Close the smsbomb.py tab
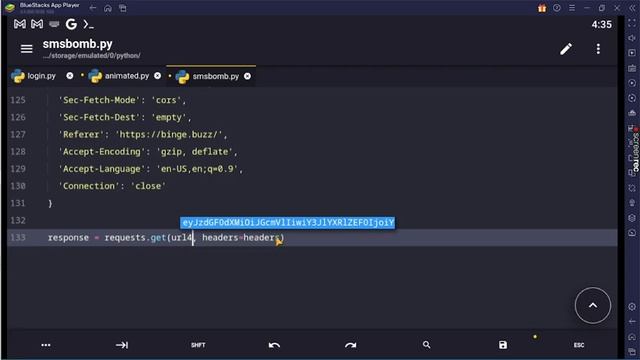The image size is (640, 360). (247, 76)
